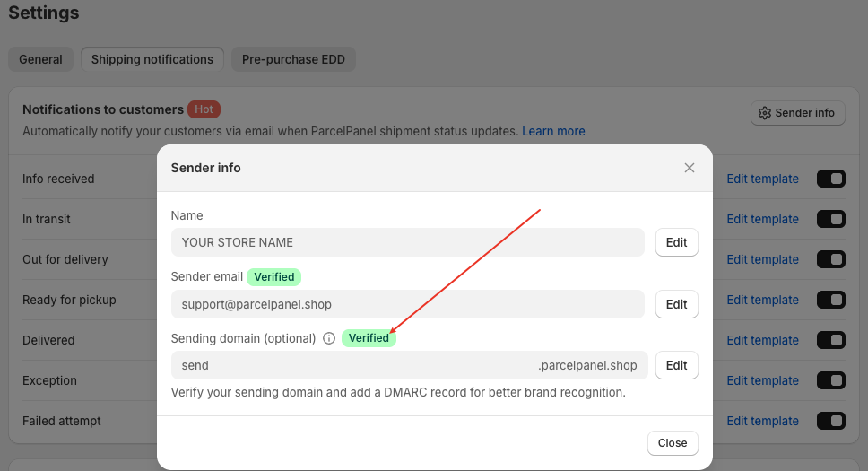
Task: Select the Shipping notifications tab
Action: pyautogui.click(x=152, y=59)
